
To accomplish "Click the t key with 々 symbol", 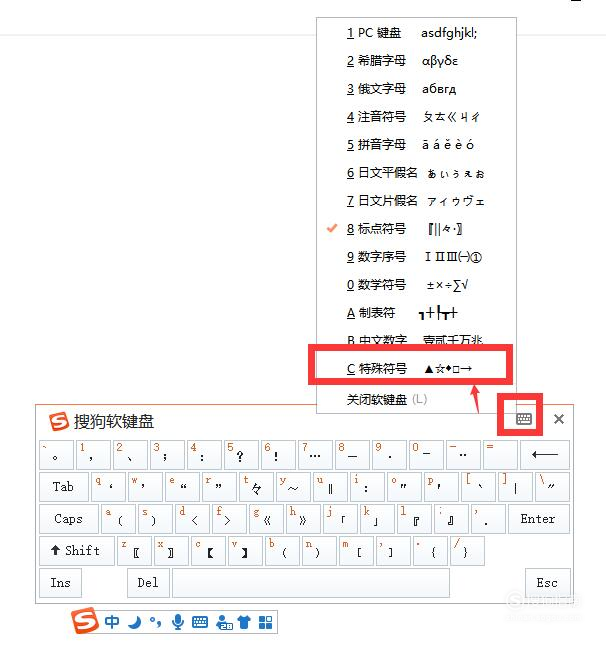I will click(256, 487).
